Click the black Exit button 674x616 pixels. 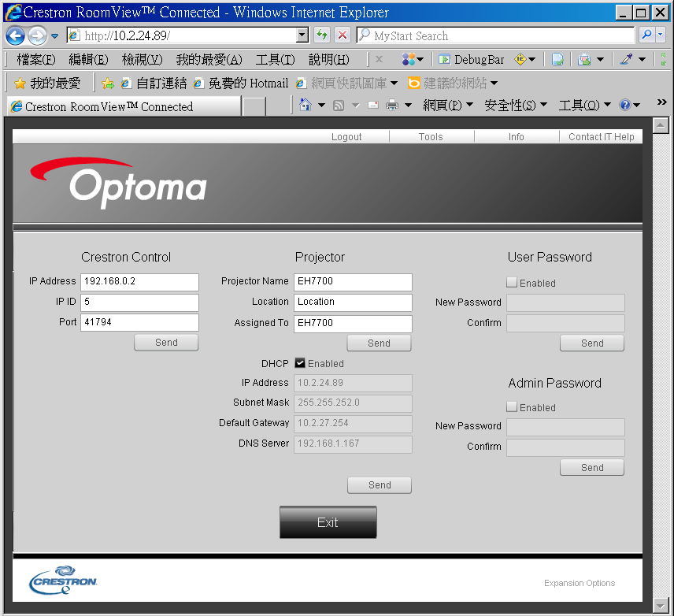(x=328, y=522)
